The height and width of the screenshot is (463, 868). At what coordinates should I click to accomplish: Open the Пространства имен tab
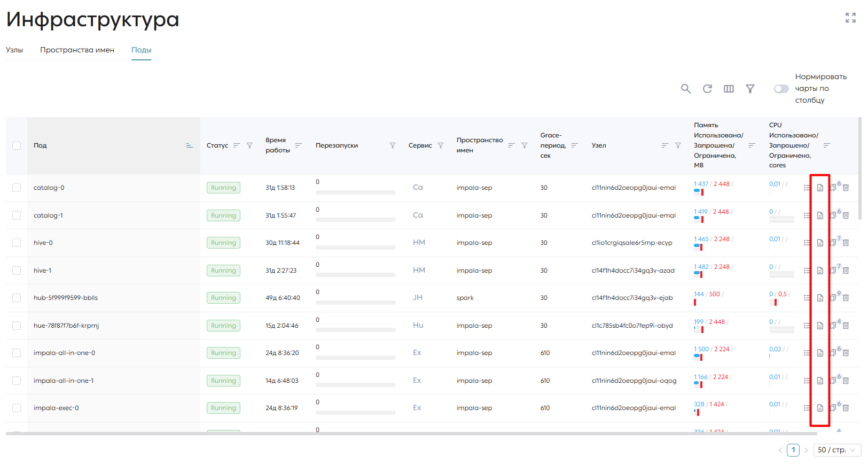(77, 50)
